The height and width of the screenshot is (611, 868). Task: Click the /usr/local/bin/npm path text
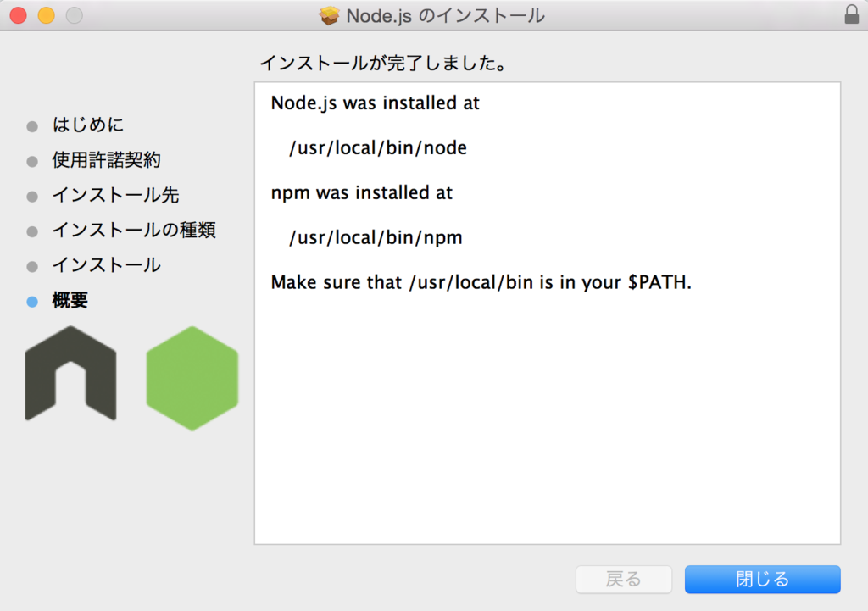(376, 237)
